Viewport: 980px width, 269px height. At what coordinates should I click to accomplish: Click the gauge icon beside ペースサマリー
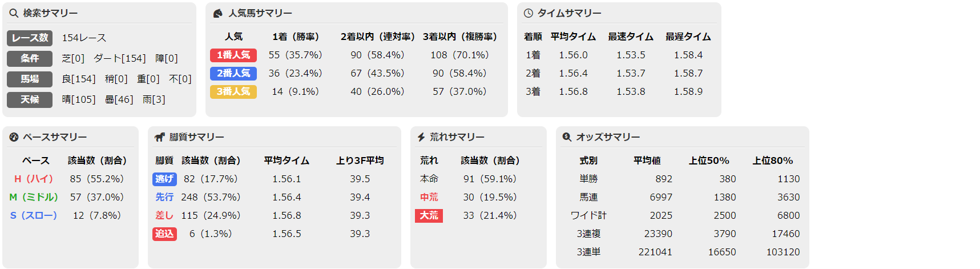(x=14, y=137)
